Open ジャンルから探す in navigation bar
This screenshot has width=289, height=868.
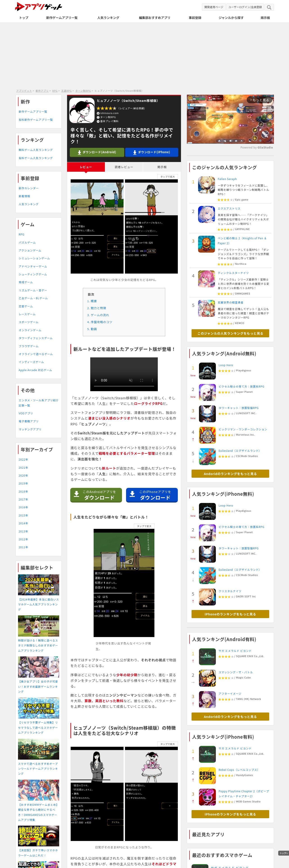tap(231, 18)
